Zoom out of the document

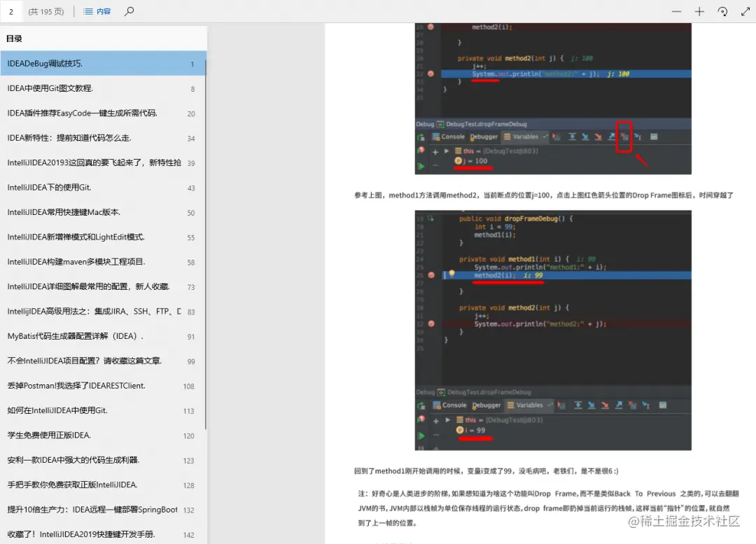[x=675, y=11]
